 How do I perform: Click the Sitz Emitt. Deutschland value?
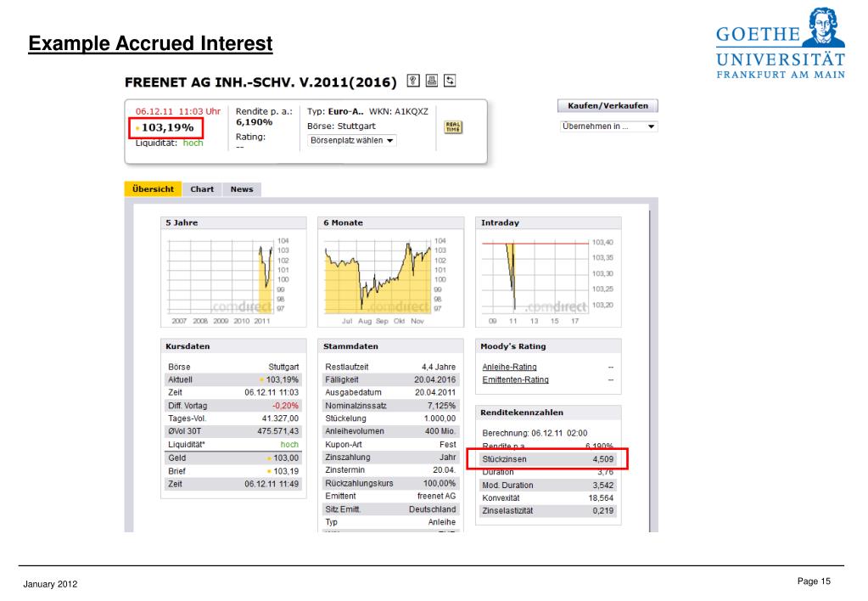(433, 509)
